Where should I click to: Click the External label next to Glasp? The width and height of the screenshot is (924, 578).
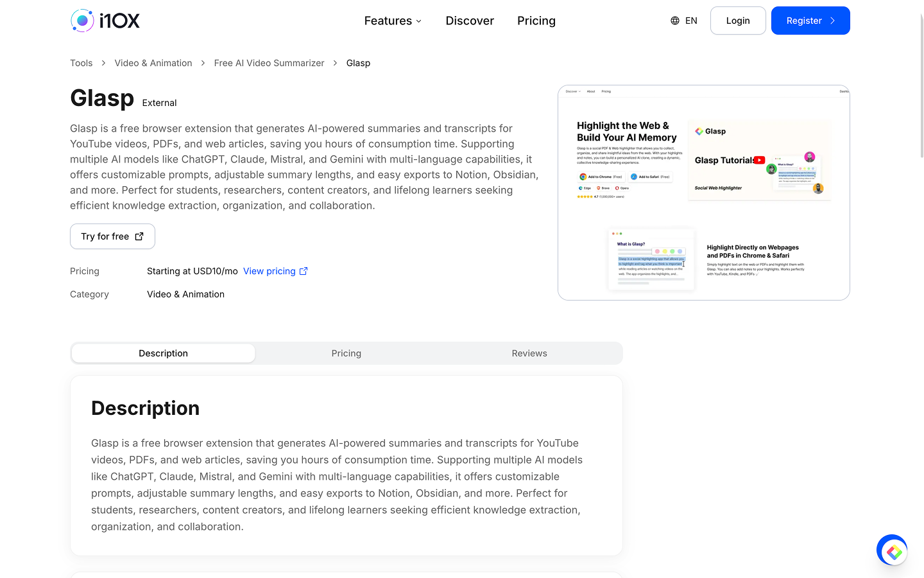(159, 103)
